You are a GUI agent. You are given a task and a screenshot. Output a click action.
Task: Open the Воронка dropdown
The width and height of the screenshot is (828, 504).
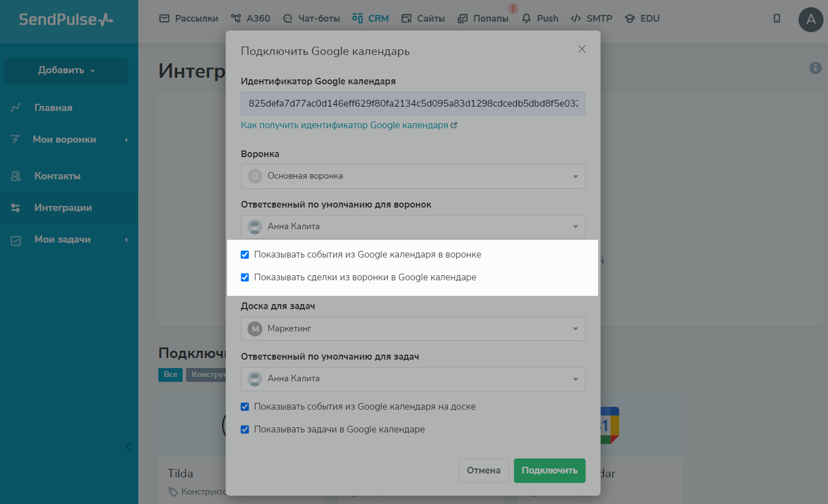[413, 177]
